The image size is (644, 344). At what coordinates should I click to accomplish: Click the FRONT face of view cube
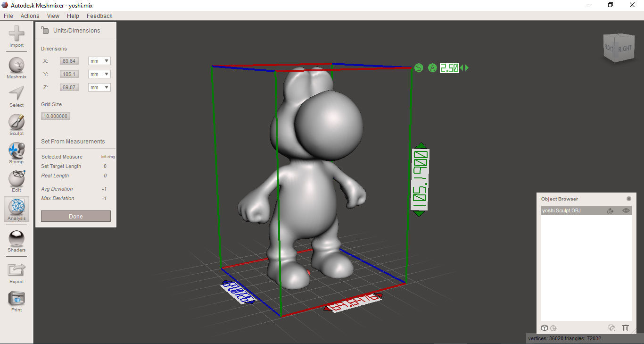tap(610, 48)
